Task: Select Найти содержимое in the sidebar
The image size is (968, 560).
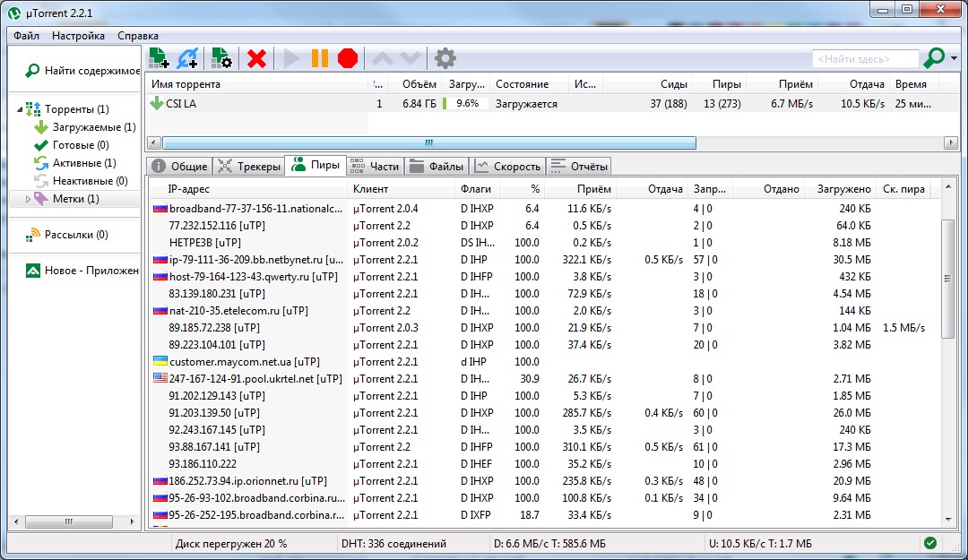Action: [82, 71]
